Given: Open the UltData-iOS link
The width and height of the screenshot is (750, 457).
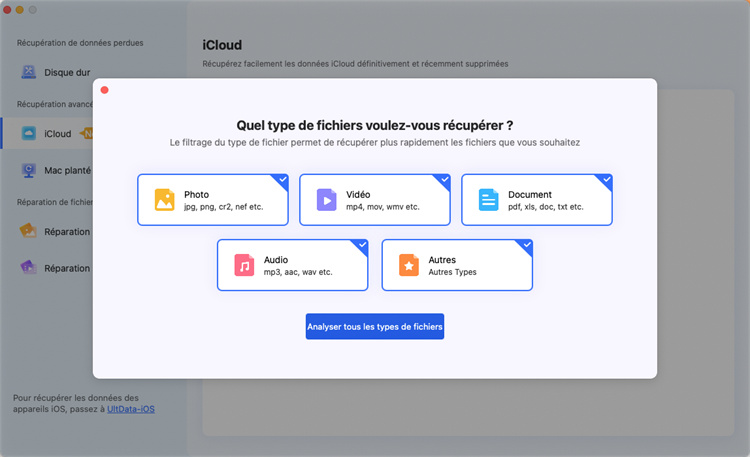Looking at the screenshot, I should point(130,409).
